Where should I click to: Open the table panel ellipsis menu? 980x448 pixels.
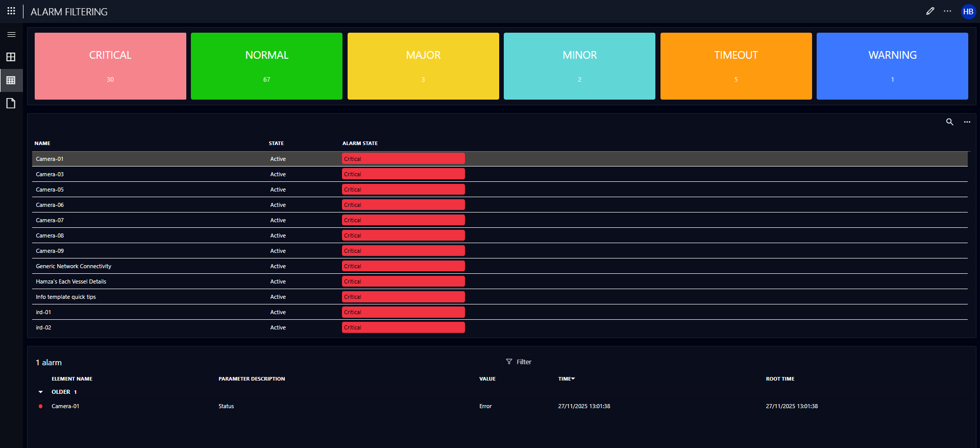tap(967, 122)
